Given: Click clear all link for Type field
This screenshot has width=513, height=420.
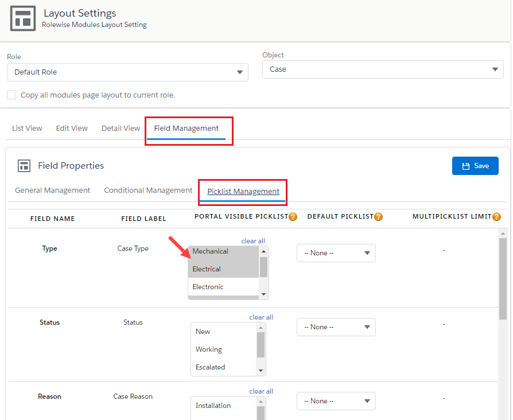Looking at the screenshot, I should 253,241.
